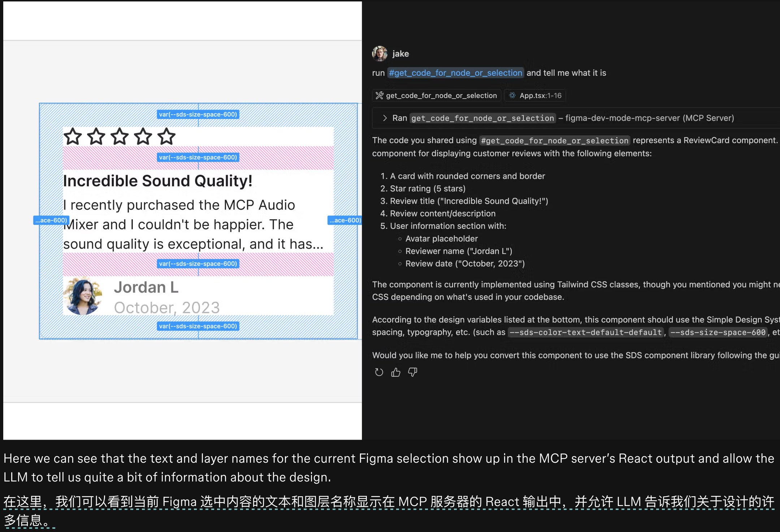Image resolution: width=780 pixels, height=532 pixels.
Task: Open the #get_code_for_node_or_selection link in prompt
Action: click(x=455, y=73)
